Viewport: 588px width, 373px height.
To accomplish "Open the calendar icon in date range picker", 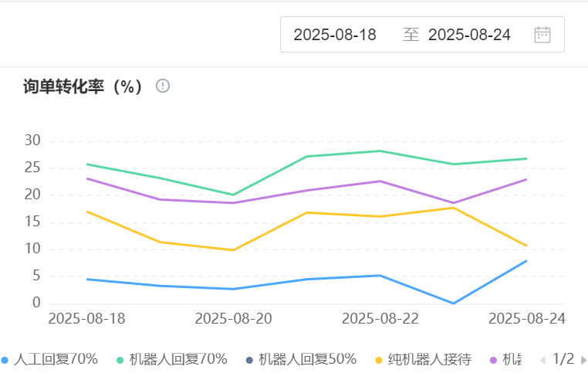I will pos(542,35).
